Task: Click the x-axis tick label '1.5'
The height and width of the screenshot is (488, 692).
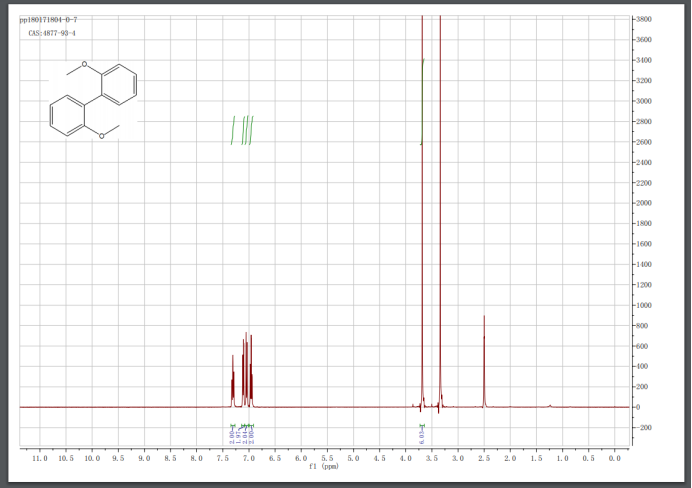Action: 536,458
